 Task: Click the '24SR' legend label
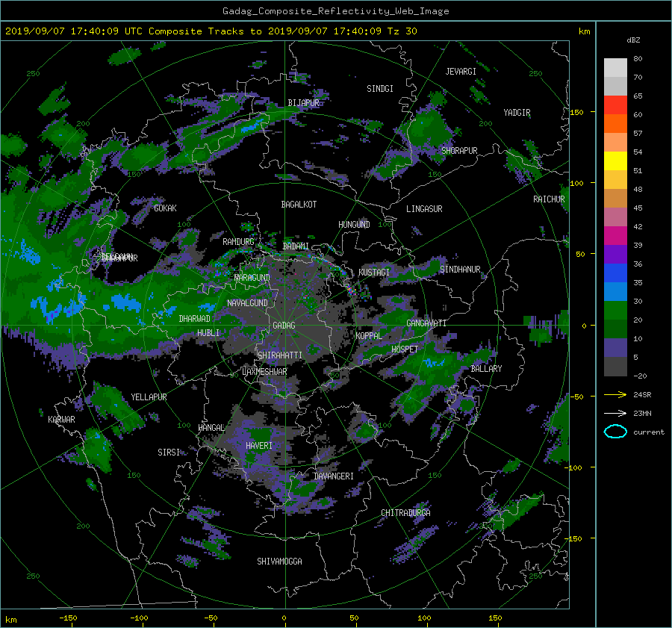point(642,394)
